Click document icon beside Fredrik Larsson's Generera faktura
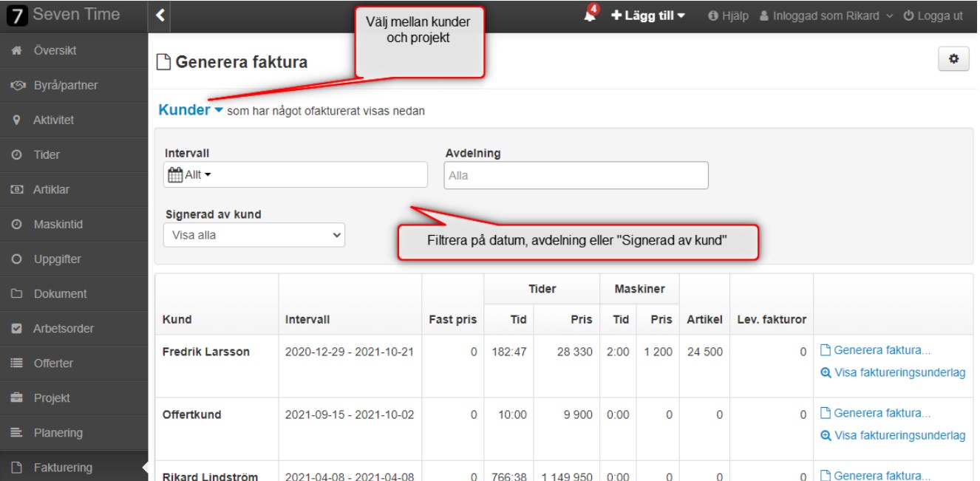Viewport: 980px width, 481px height. (826, 351)
